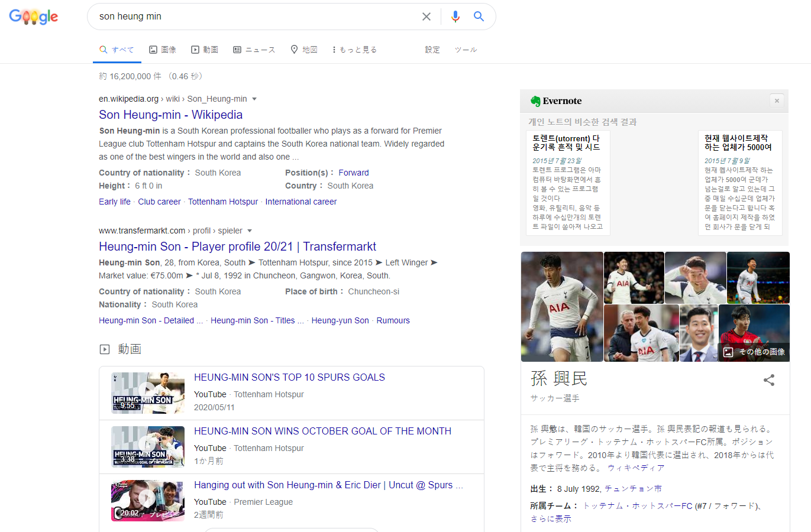Open 'Hanging out with Son Heung-min & Eric Dier' link

[328, 485]
